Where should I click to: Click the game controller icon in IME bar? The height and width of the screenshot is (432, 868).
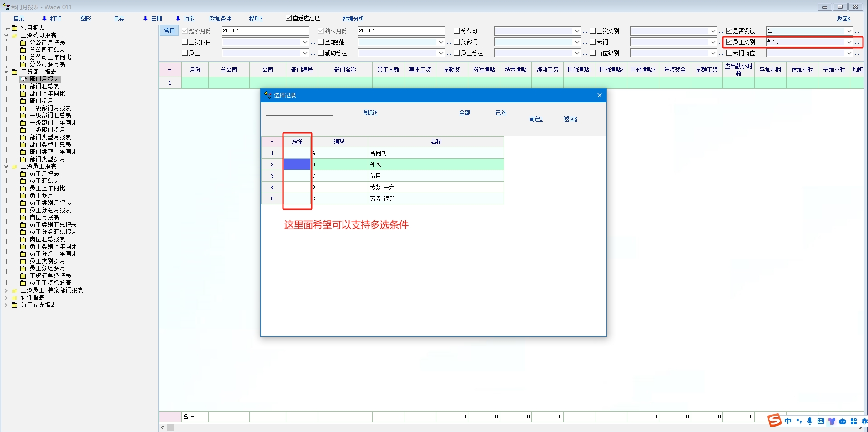tap(843, 421)
